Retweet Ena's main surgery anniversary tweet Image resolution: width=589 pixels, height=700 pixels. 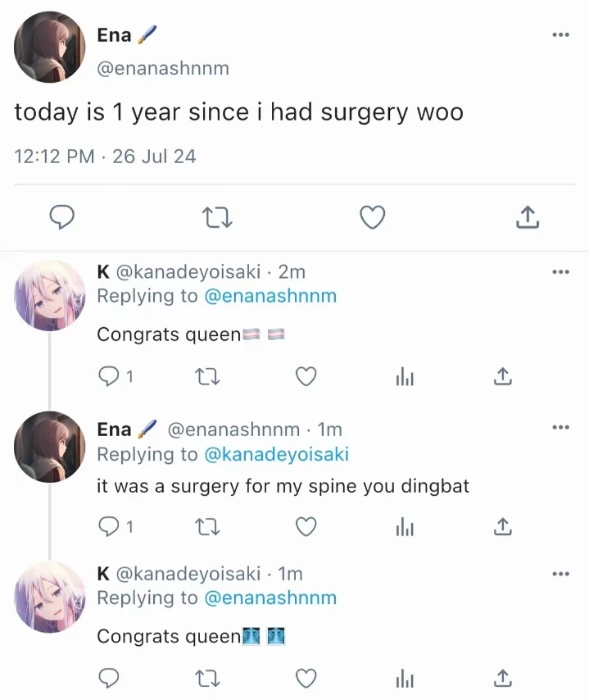pyautogui.click(x=217, y=217)
